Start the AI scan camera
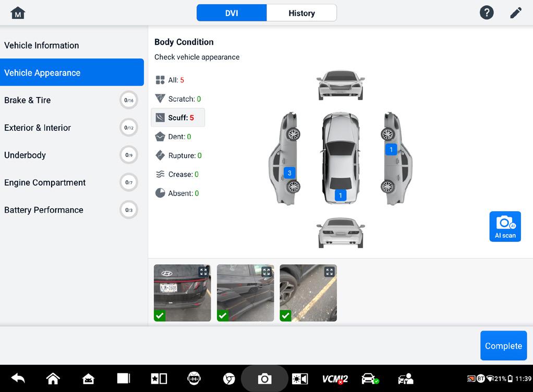The height and width of the screenshot is (392, 533). click(505, 227)
